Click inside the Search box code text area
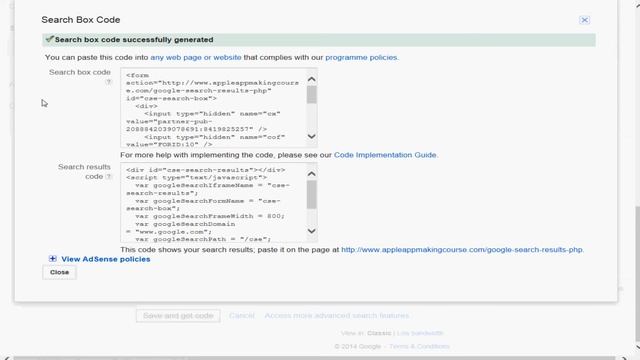 (213, 108)
